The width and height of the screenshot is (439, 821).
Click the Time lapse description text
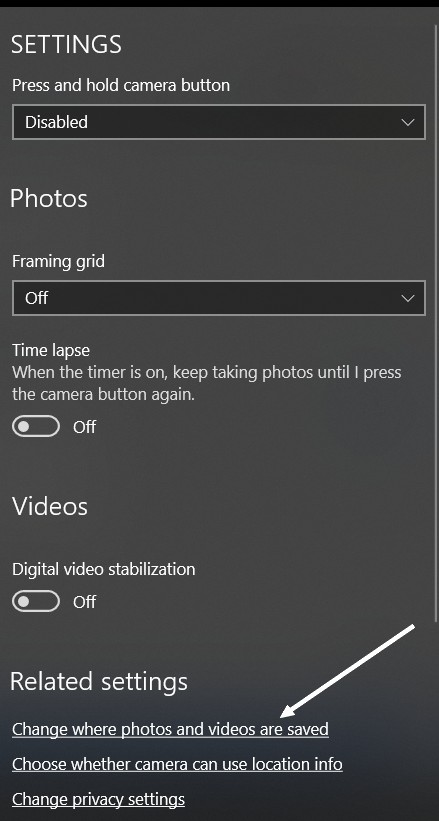pyautogui.click(x=206, y=383)
